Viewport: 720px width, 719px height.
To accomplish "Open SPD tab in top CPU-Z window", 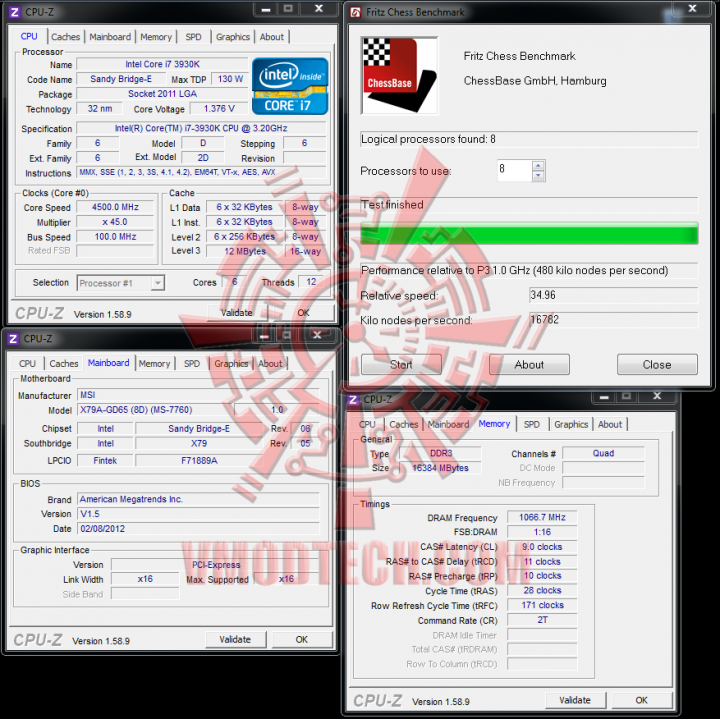I will [193, 37].
